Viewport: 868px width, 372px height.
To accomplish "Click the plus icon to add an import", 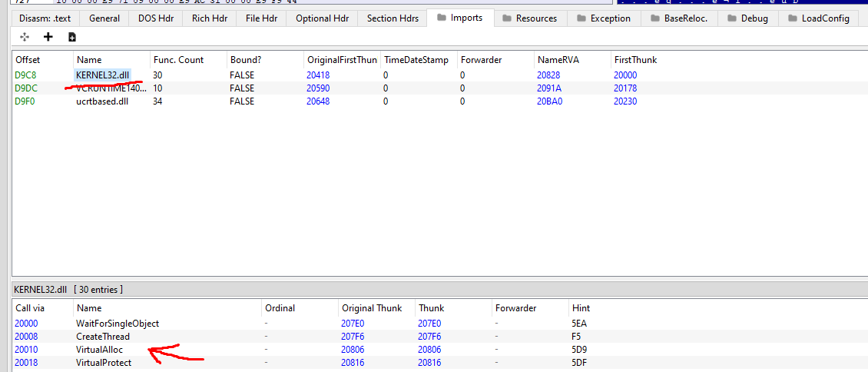I will pos(48,37).
